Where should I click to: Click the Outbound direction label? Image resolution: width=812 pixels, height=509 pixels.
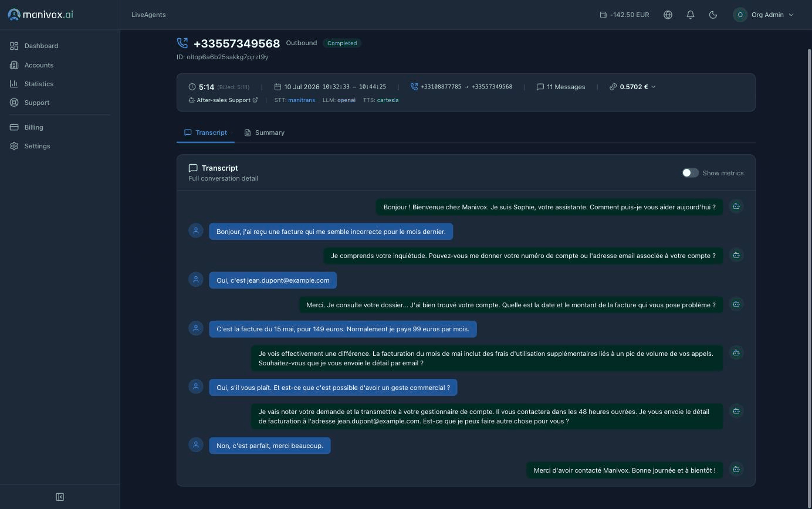tap(302, 43)
